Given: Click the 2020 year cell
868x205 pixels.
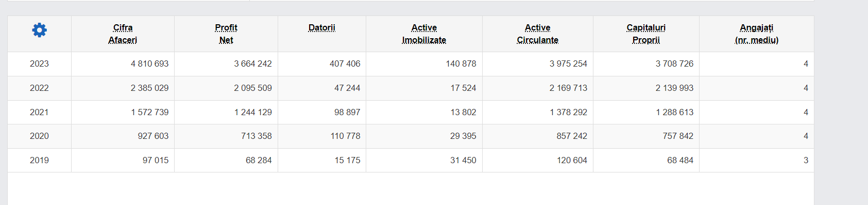Looking at the screenshot, I should coord(39,136).
